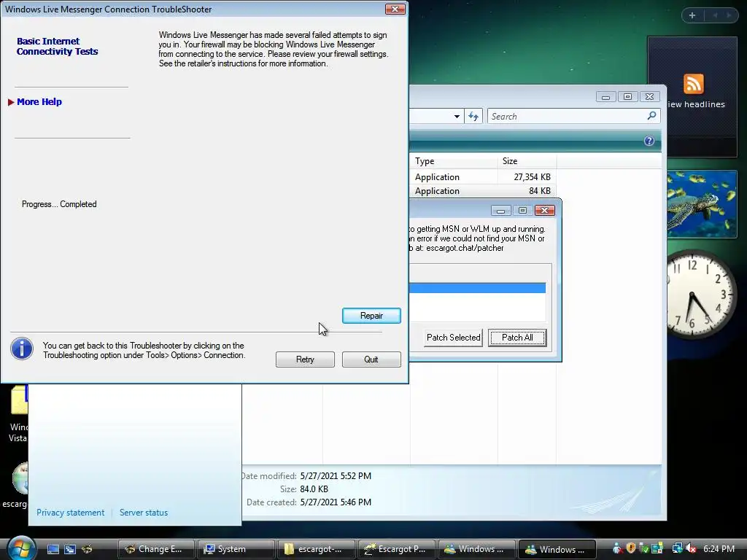Select the 27,354 KB Application row
Screen dimensions: 747x560
pyautogui.click(x=483, y=176)
